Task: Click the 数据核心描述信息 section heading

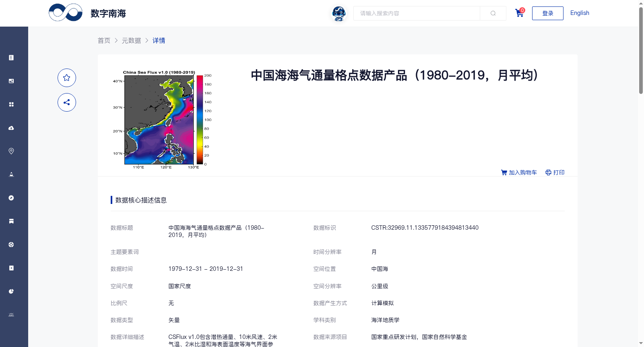Action: (141, 200)
